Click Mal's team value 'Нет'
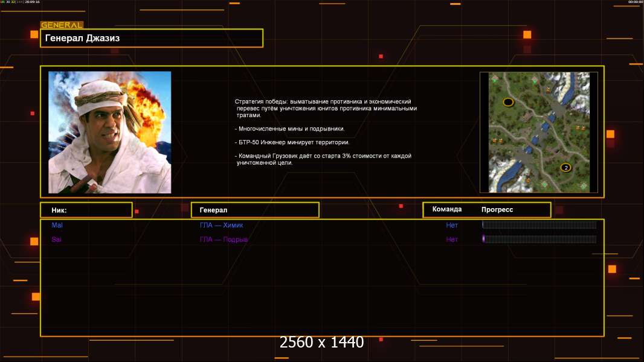This screenshot has height=362, width=644. click(x=452, y=225)
